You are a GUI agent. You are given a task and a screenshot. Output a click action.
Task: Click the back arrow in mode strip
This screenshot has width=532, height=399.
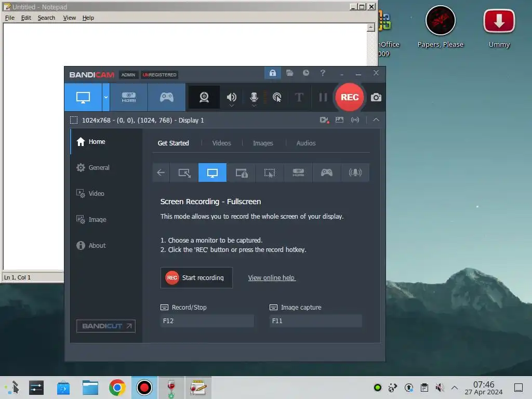point(161,172)
